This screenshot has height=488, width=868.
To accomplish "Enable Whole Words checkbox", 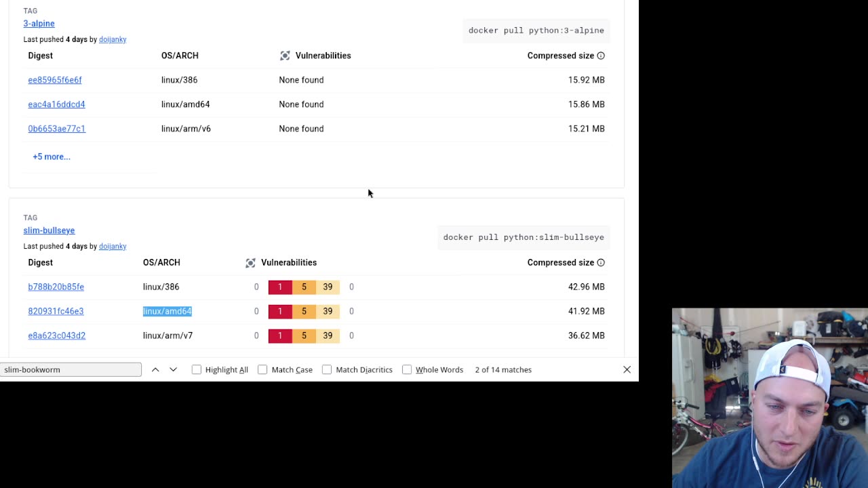I will [407, 369].
